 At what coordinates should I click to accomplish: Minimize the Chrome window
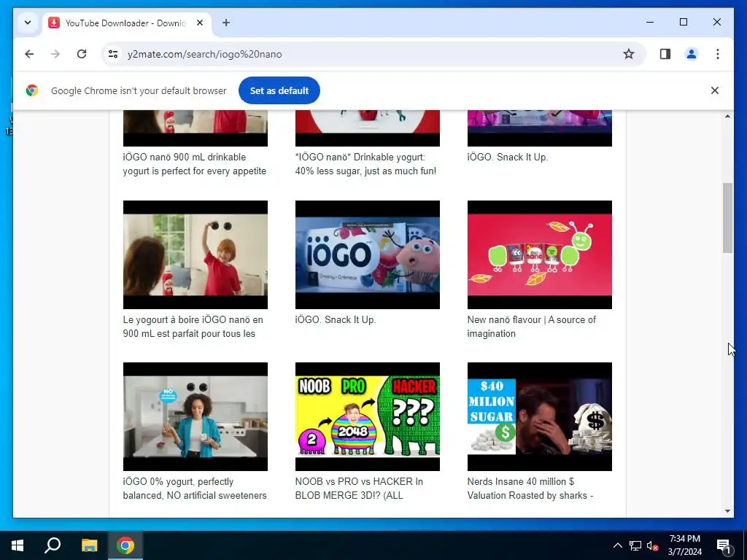point(650,23)
